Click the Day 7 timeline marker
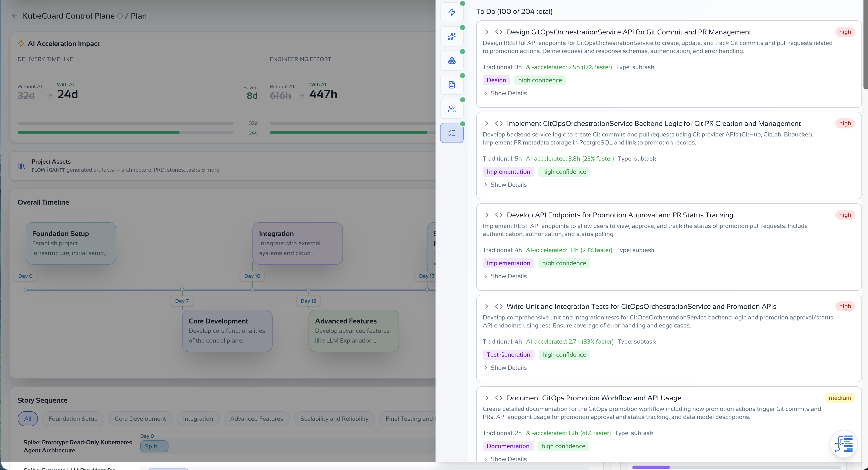The image size is (868, 470). pyautogui.click(x=182, y=301)
